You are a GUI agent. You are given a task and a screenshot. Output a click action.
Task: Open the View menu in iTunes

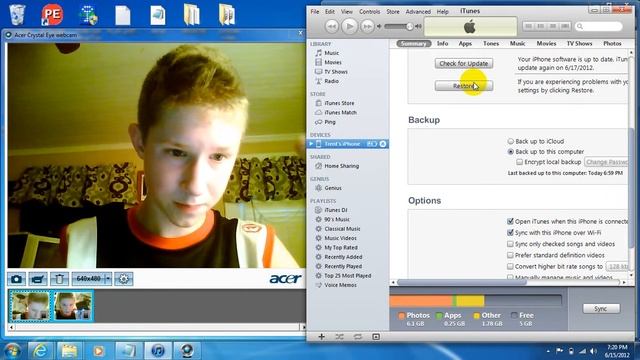[347, 12]
